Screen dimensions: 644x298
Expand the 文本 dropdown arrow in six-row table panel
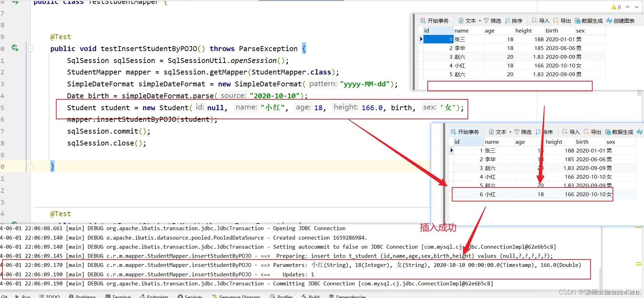coord(510,132)
